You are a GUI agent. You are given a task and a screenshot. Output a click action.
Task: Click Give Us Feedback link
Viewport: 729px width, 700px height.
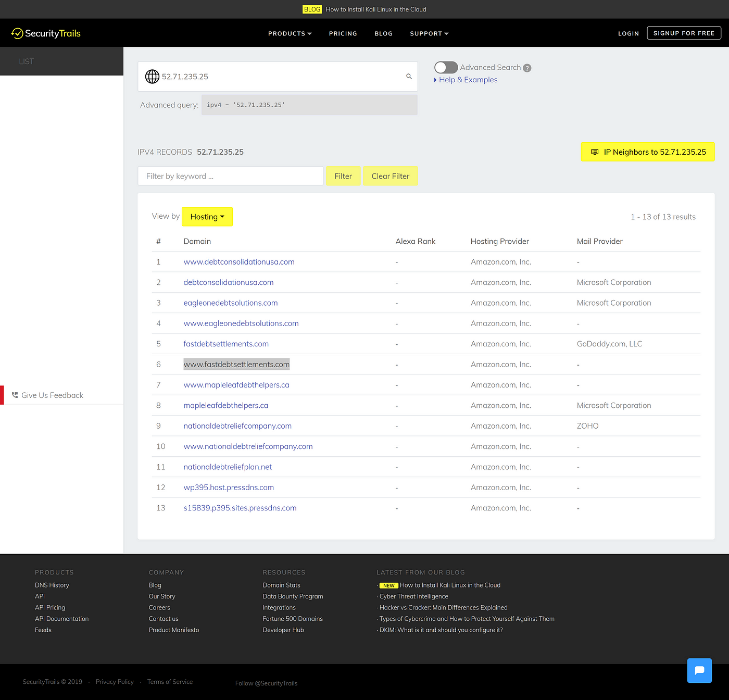(x=52, y=395)
